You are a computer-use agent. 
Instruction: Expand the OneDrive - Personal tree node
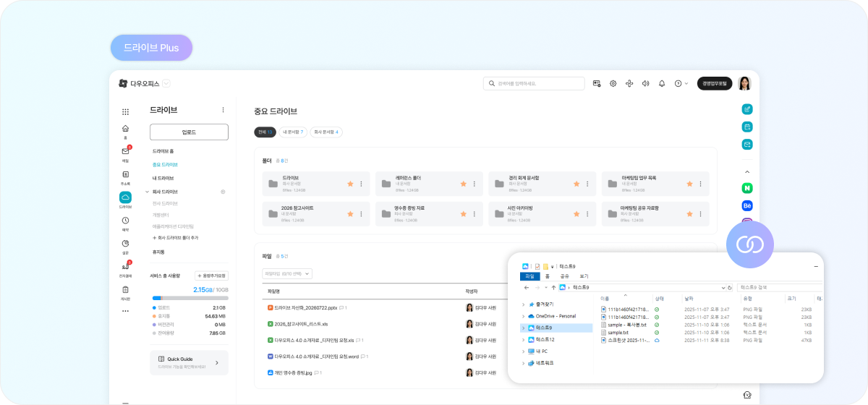coord(524,316)
